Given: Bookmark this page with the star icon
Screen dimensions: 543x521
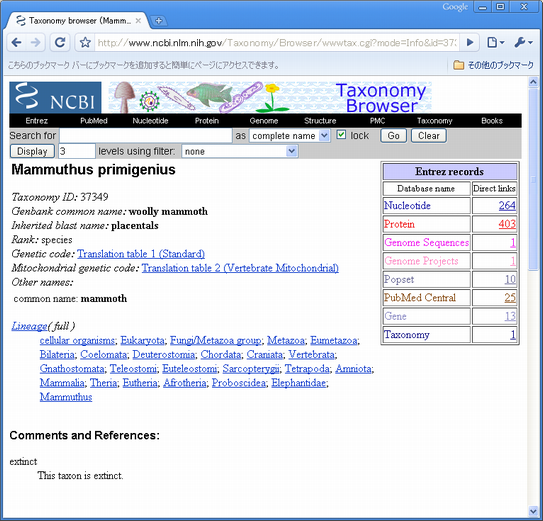Looking at the screenshot, I should coord(85,43).
